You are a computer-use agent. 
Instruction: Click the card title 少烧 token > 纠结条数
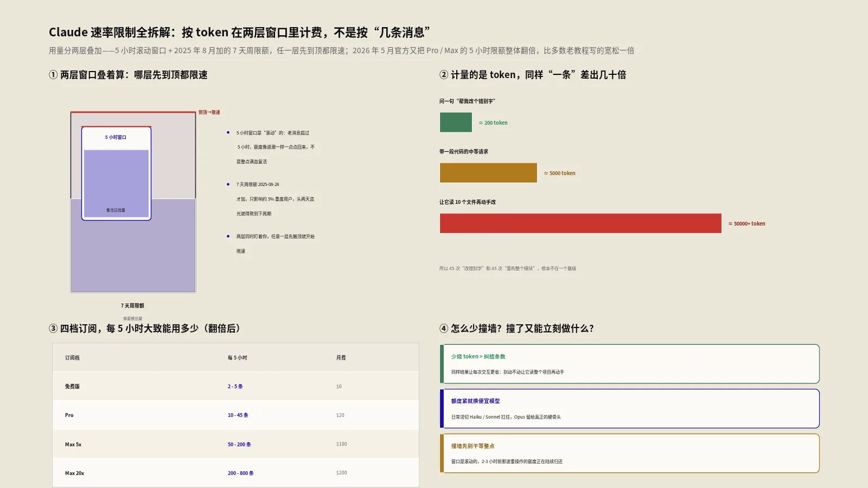click(478, 357)
